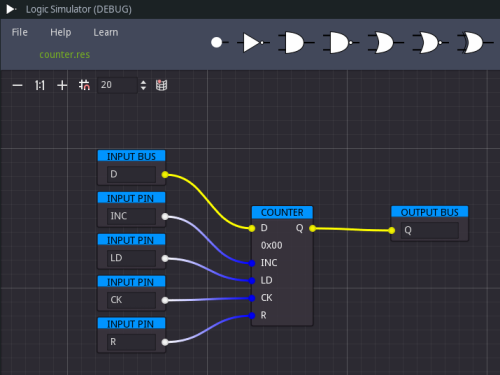
Task: Click the snap distance stepper arrows
Action: tap(143, 85)
